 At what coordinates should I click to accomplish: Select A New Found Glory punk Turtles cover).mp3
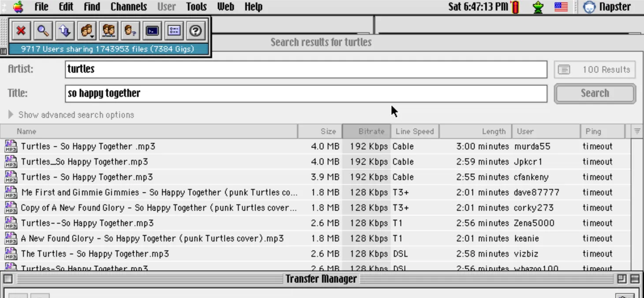pyautogui.click(x=152, y=238)
